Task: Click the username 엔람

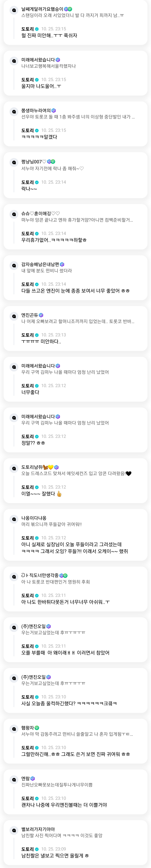Action: click(x=25, y=778)
